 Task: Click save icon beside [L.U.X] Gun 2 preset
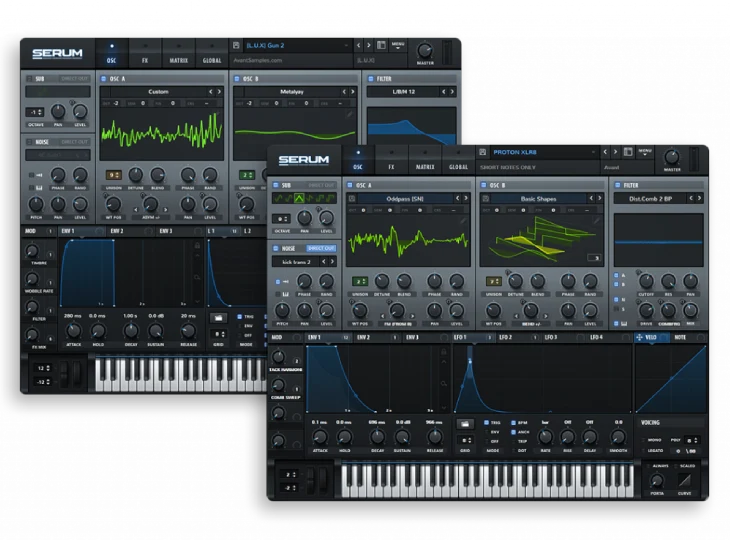236,46
